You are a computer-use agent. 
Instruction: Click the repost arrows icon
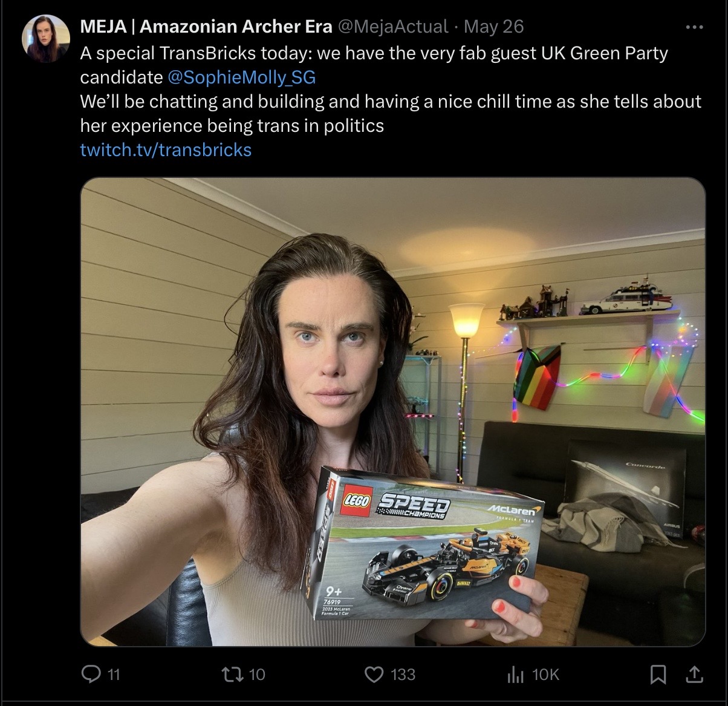[x=231, y=674]
